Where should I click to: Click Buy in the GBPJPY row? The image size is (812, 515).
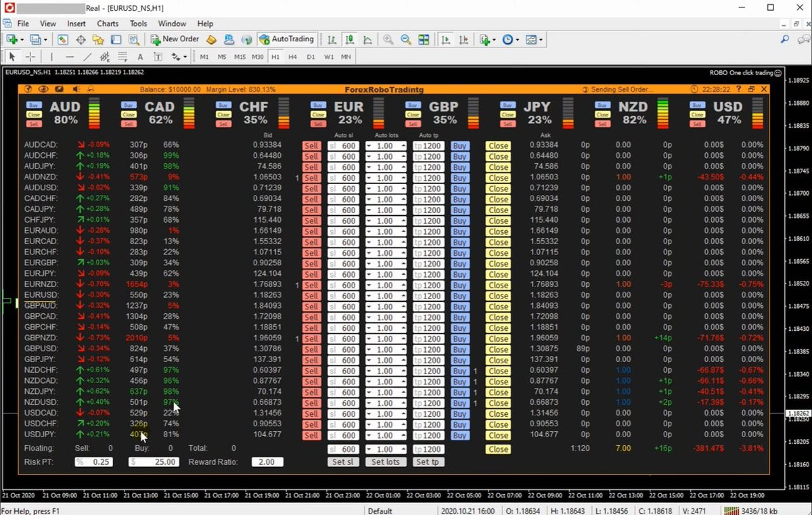point(460,360)
